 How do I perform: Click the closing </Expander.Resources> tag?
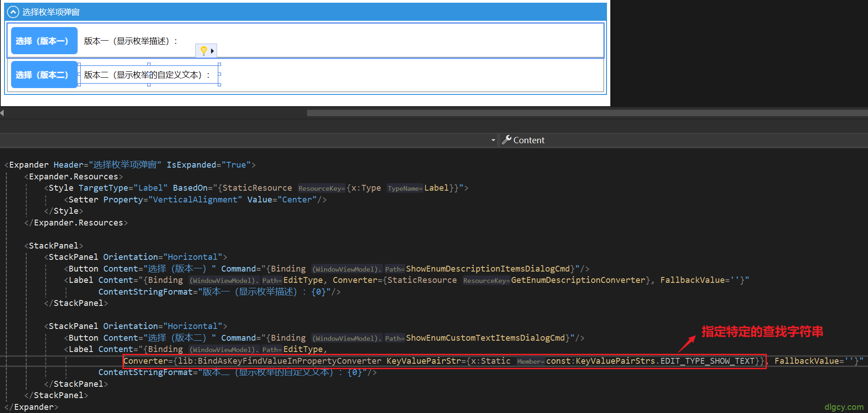pyautogui.click(x=76, y=223)
